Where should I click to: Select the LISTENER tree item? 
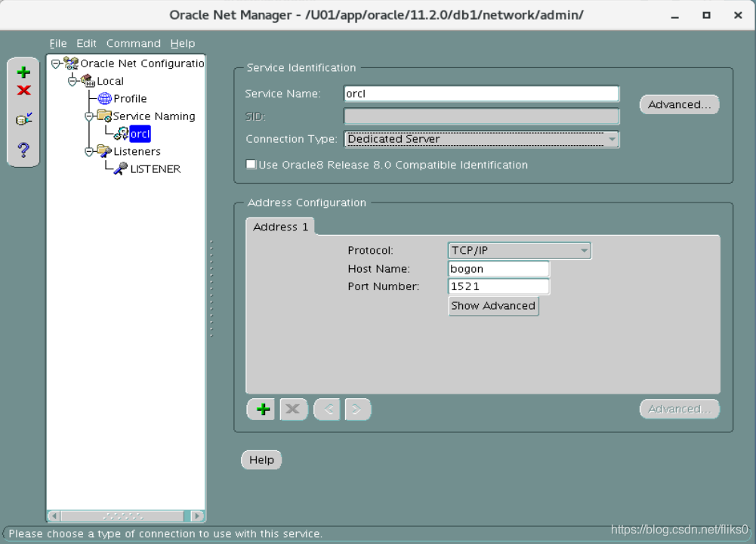pyautogui.click(x=156, y=168)
